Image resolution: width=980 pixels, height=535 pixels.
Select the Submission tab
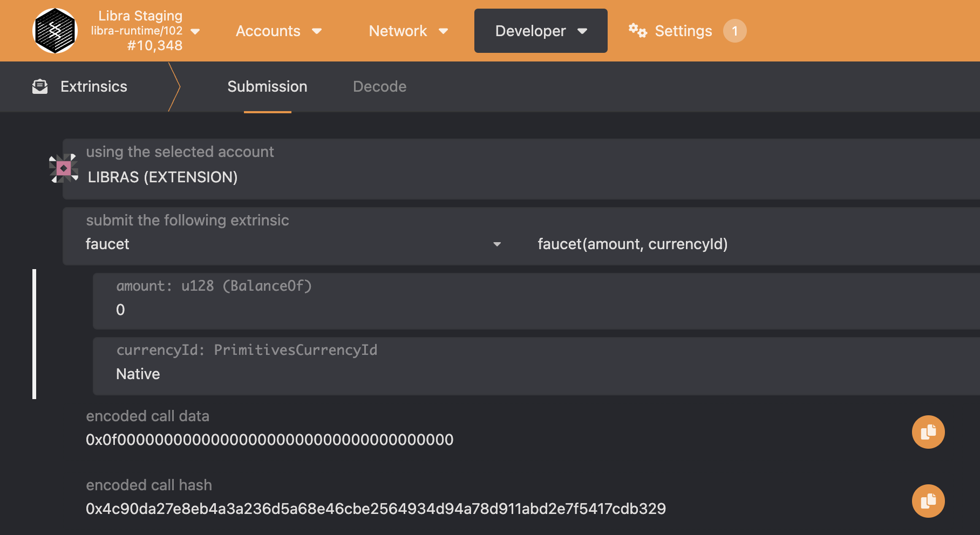pos(267,87)
